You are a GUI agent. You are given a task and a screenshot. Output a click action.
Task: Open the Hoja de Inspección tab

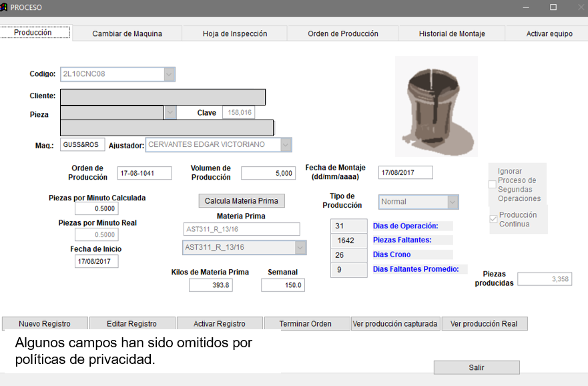[234, 33]
